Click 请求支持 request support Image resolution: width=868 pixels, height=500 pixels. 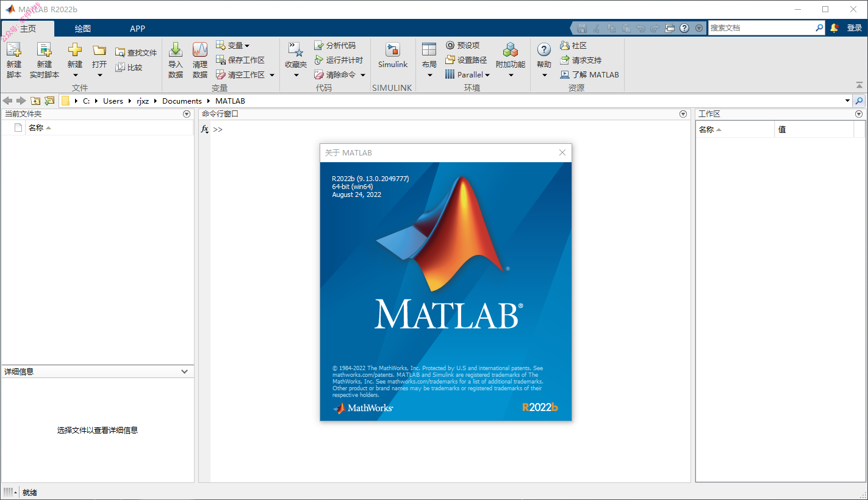(x=581, y=60)
